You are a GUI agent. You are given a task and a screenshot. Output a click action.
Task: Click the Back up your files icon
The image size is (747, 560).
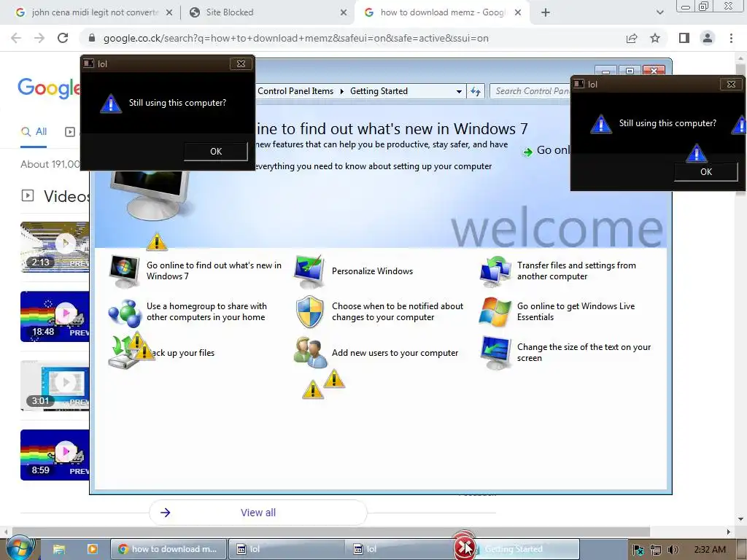pyautogui.click(x=125, y=353)
